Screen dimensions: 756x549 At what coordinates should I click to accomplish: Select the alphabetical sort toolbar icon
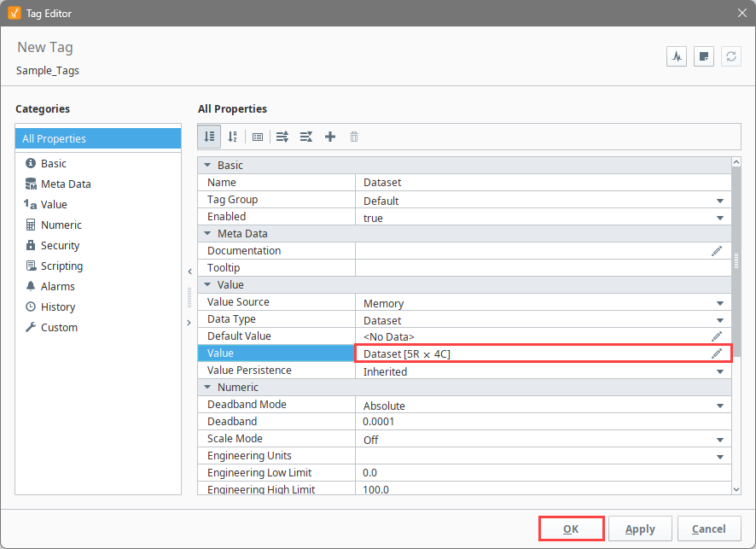pyautogui.click(x=233, y=137)
